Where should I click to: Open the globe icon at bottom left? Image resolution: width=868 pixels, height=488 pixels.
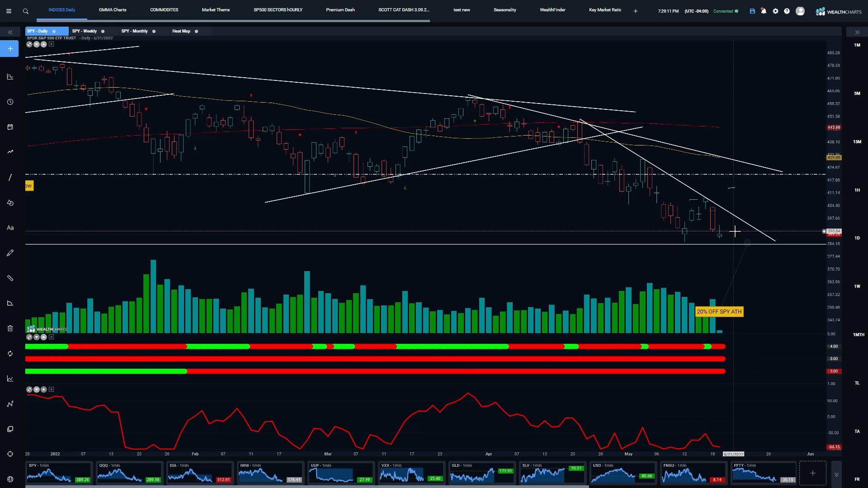coord(10,479)
